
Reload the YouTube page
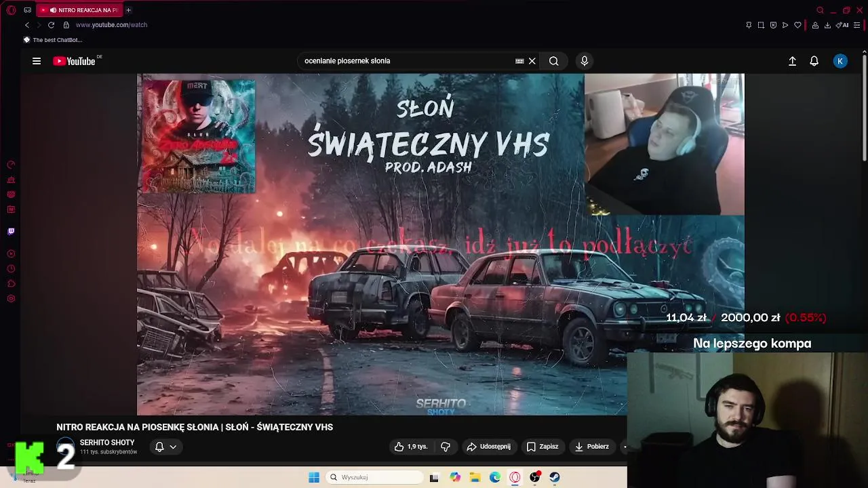(51, 25)
